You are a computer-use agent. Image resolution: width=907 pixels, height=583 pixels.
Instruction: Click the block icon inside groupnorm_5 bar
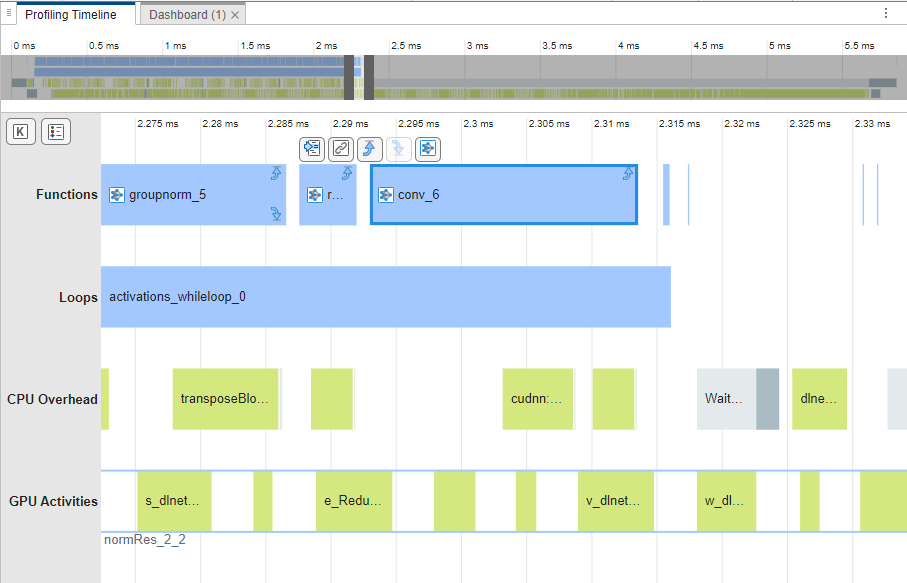pos(117,195)
